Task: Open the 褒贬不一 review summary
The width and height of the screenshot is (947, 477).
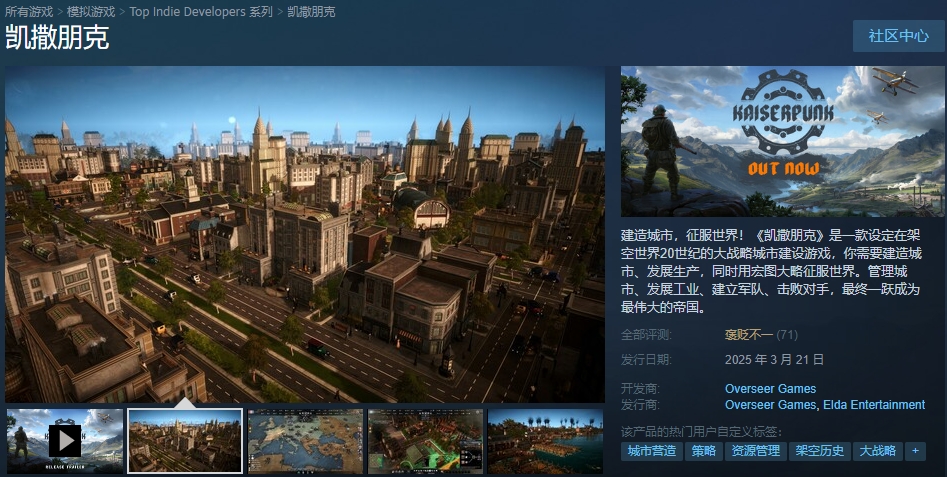Action: point(748,334)
